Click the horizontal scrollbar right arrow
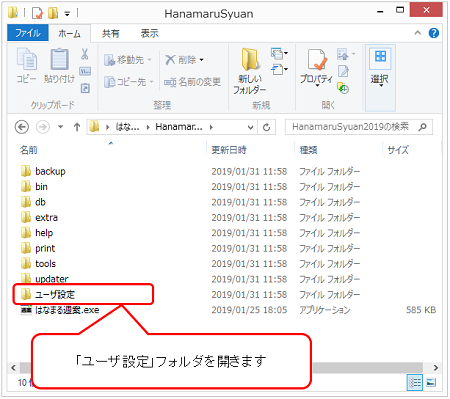Image resolution: width=450 pixels, height=399 pixels. (436, 368)
